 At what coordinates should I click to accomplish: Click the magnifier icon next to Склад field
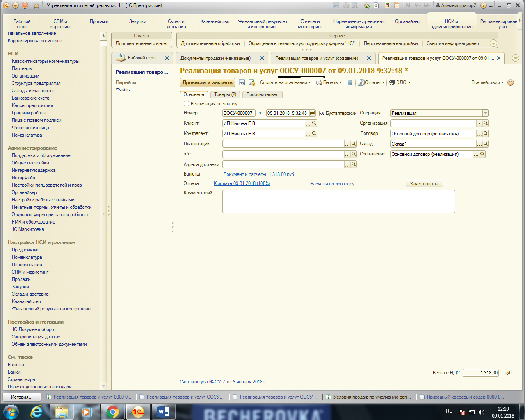486,144
